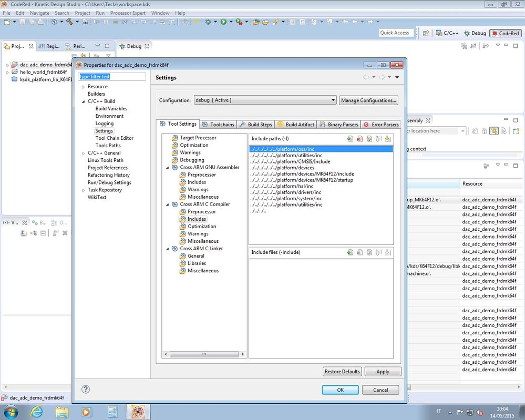This screenshot has height=420, width=525.
Task: Open the Configuration dropdown
Action: pos(265,100)
